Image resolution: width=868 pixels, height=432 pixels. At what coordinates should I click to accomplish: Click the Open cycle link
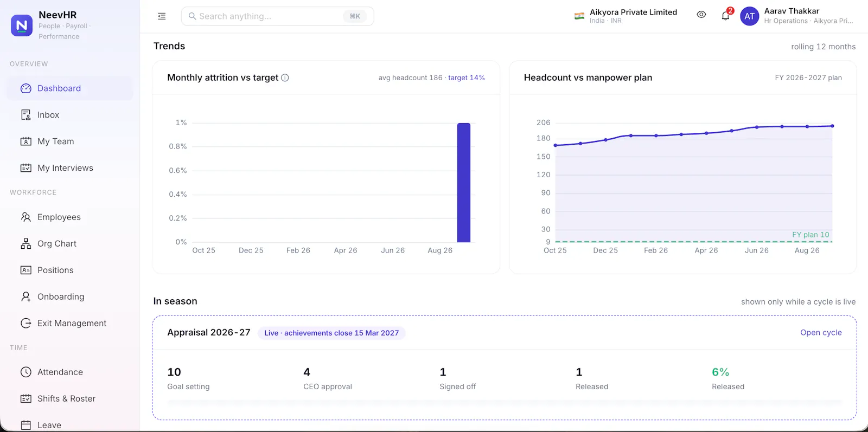point(821,332)
